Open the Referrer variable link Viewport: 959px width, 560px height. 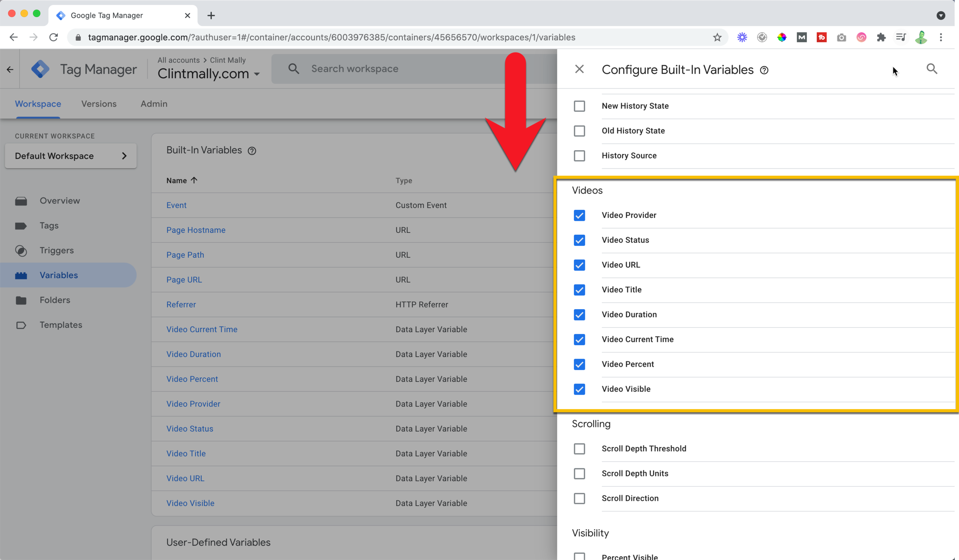coord(181,305)
